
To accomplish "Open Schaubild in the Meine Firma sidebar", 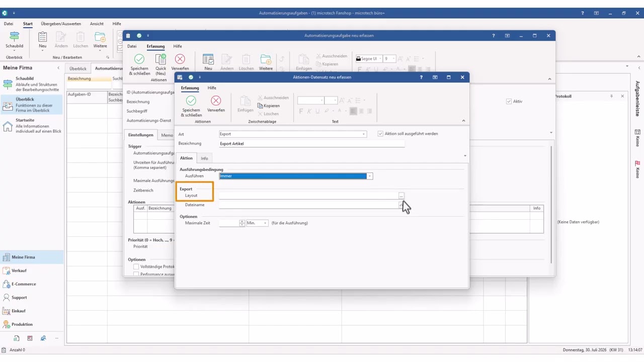I will click(32, 84).
